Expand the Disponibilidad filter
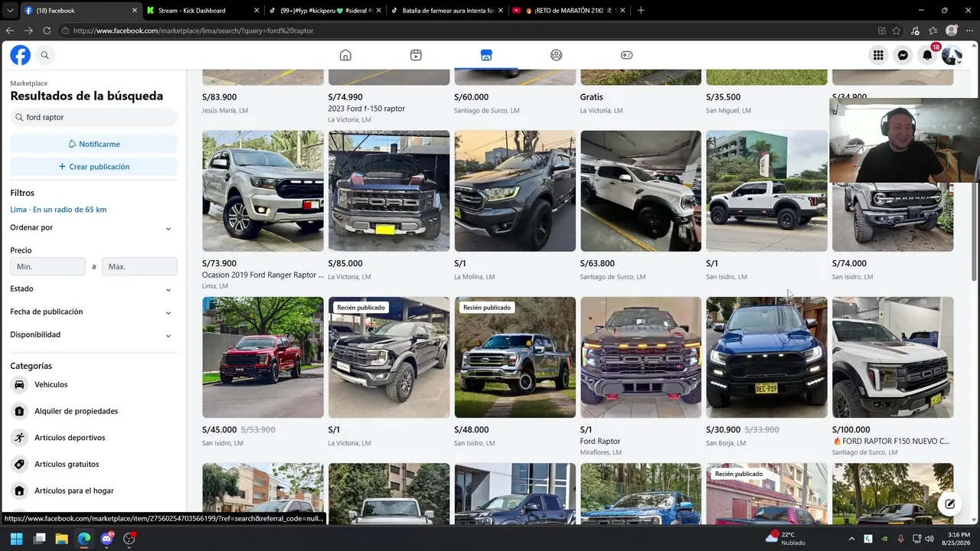980x551 pixels. [93, 334]
